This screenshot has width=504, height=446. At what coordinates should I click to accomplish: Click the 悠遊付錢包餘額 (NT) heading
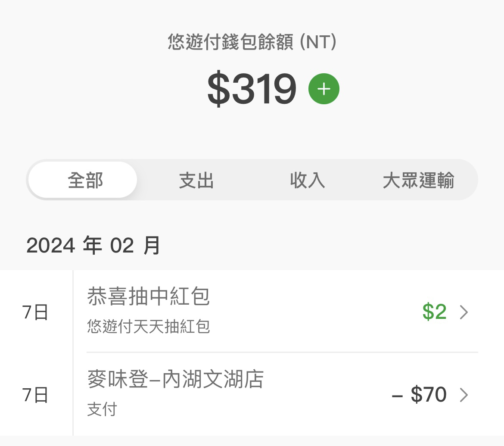[252, 43]
